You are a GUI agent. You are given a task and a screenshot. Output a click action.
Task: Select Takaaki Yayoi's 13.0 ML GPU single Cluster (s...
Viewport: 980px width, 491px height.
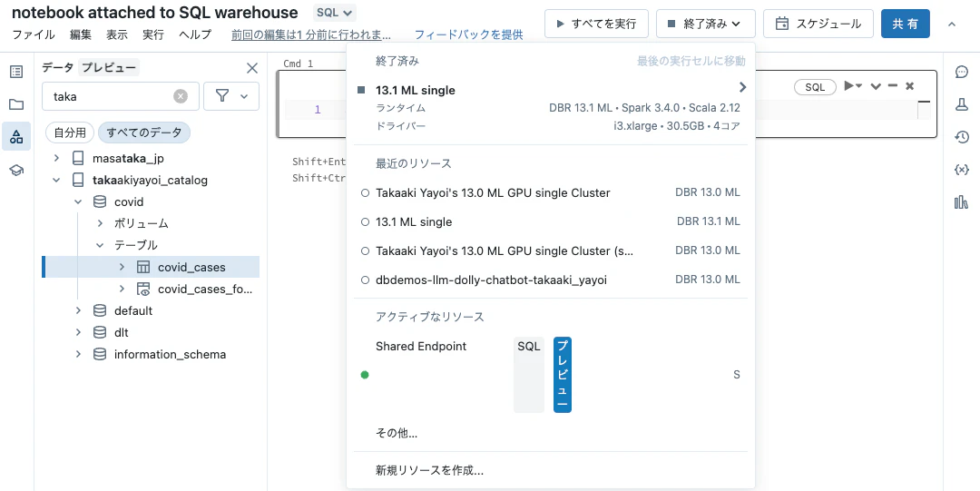pyautogui.click(x=551, y=250)
